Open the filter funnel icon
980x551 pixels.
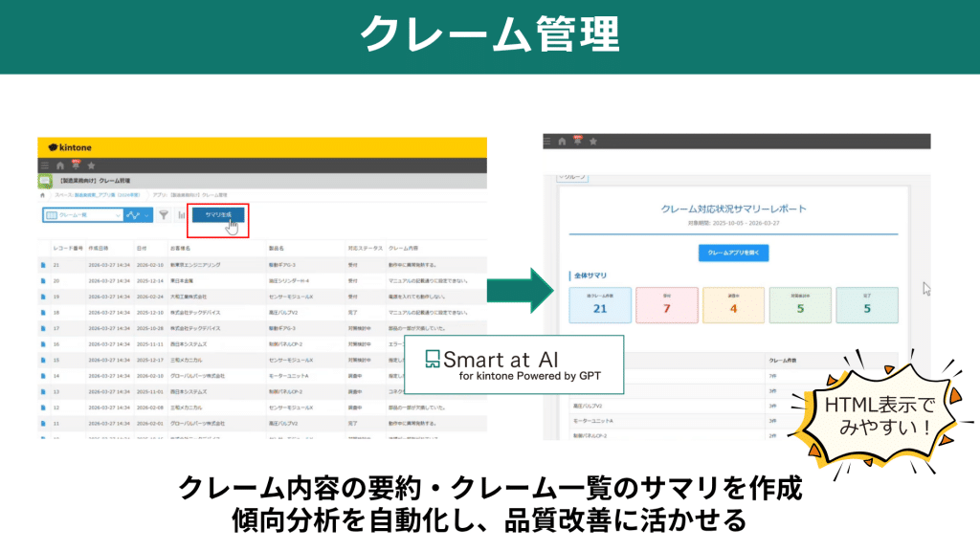(x=163, y=215)
